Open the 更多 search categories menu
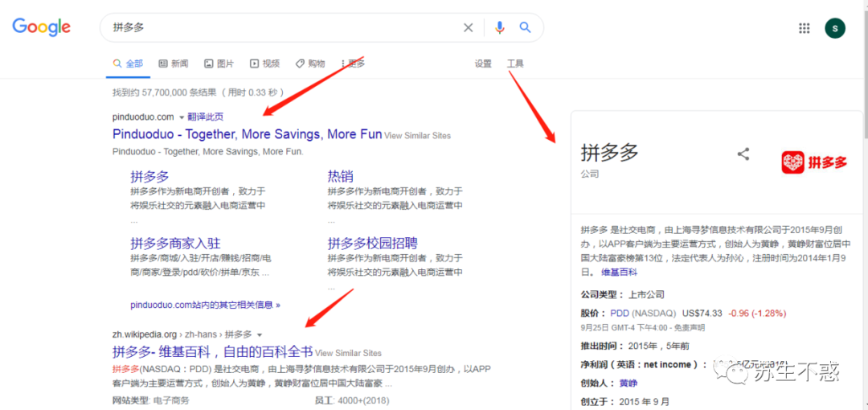 point(353,64)
